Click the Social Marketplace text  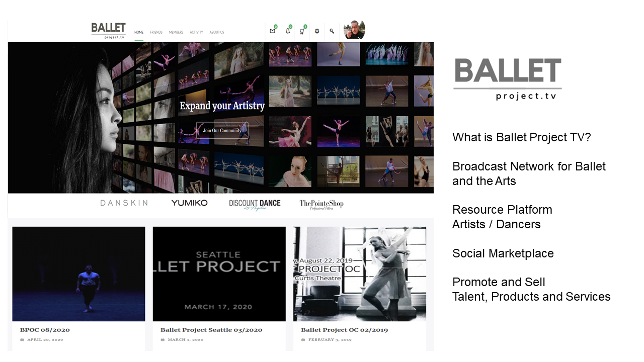coord(503,253)
